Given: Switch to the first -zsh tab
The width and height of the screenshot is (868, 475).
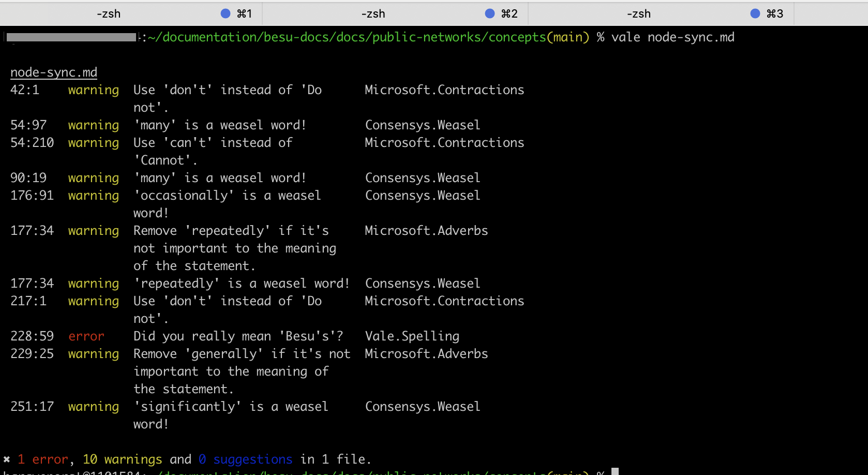Looking at the screenshot, I should 109,14.
